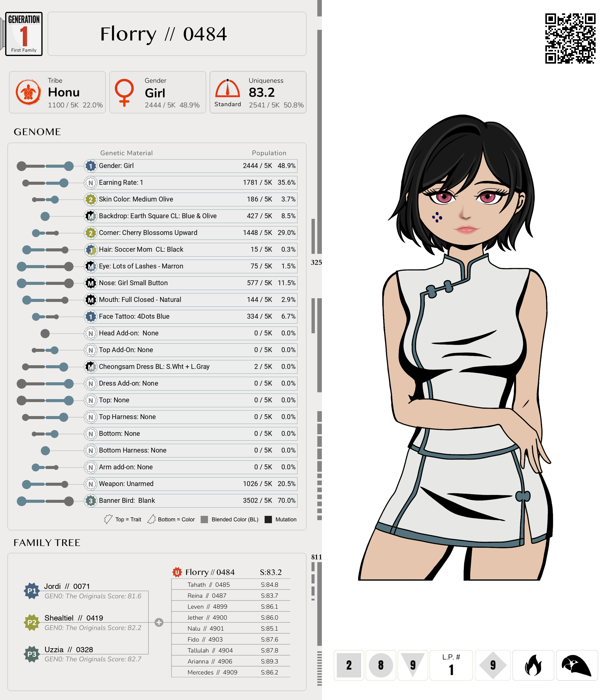Click the gene slider for Gender: Girl row
The width and height of the screenshot is (609, 700).
point(45,166)
